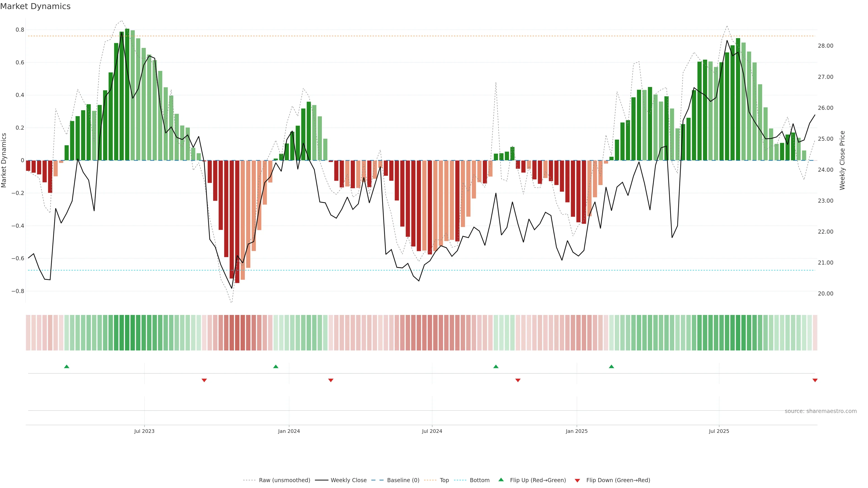Click the Flip Up marker nearest Jan 2024
The image size is (868, 488).
(x=276, y=366)
